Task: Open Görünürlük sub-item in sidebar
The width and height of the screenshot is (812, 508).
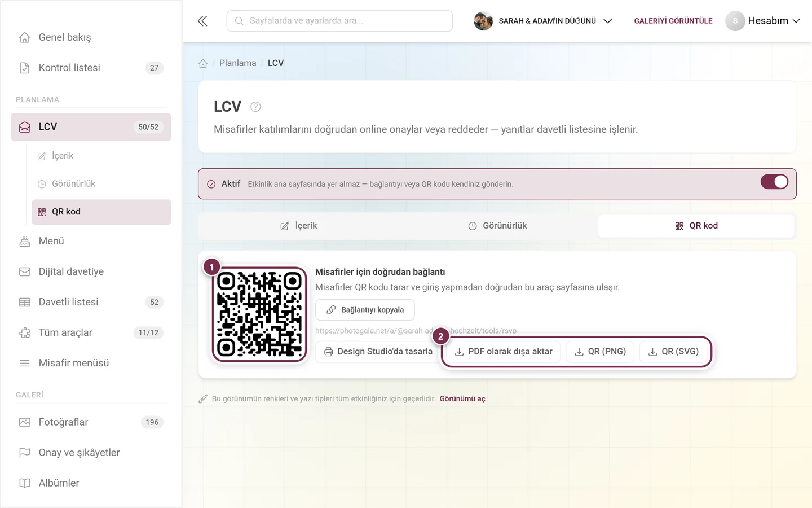Action: point(101,184)
